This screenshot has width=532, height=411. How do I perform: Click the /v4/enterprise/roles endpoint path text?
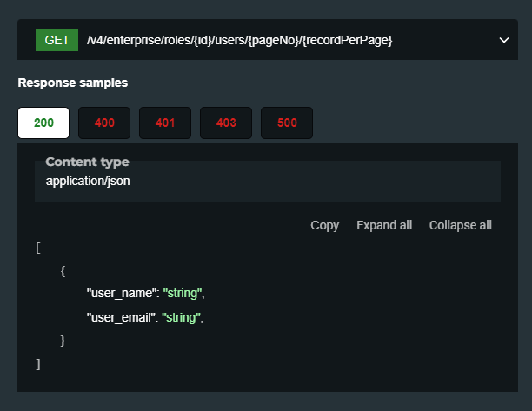coord(239,40)
